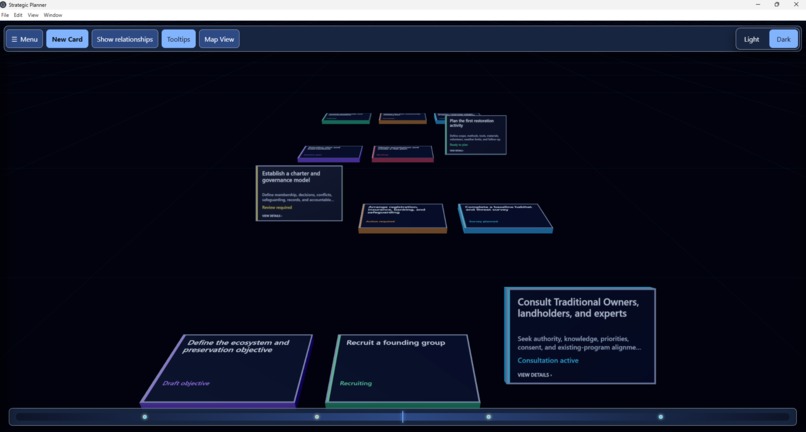Open the hamburger Menu button
Viewport: 806px width, 432px height.
(24, 39)
